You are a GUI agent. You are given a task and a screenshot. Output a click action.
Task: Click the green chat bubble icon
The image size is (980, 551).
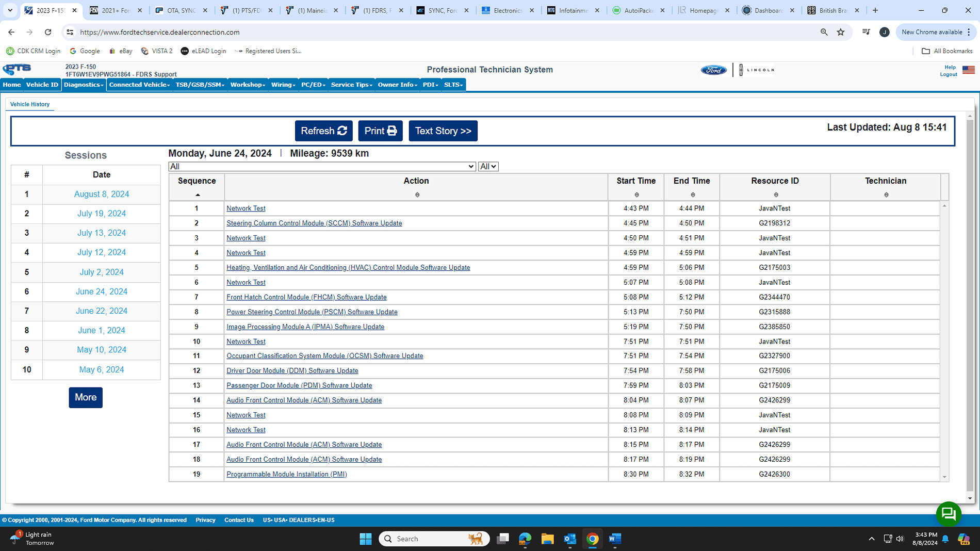tap(948, 513)
